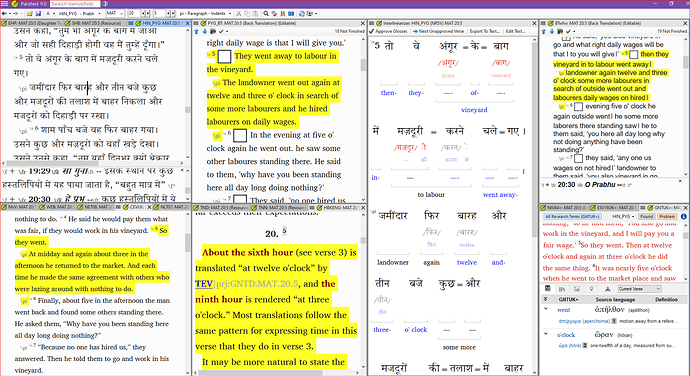Switch to the SHB: MAT 20:5 Resource tab
The width and height of the screenshot is (690, 376).
[95, 23]
